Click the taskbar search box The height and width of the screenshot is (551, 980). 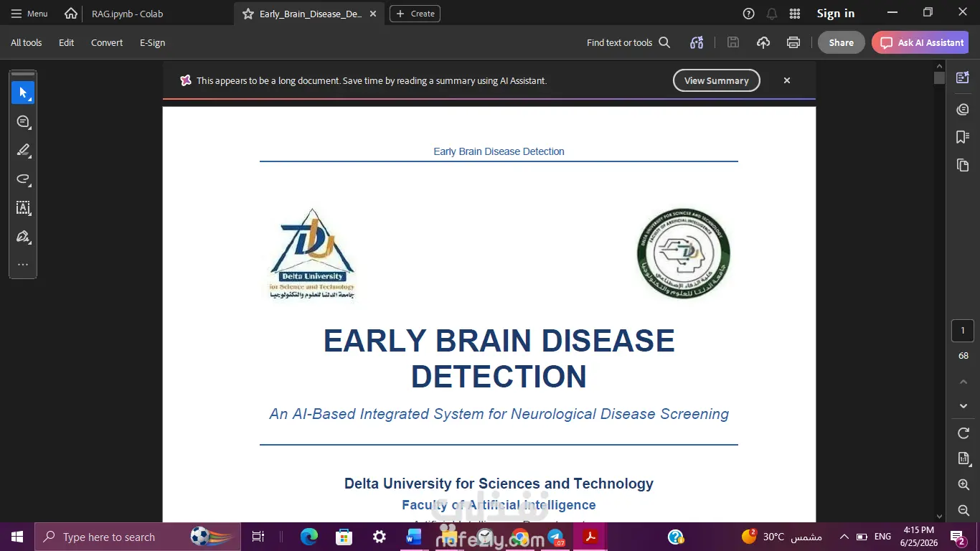coord(138,537)
